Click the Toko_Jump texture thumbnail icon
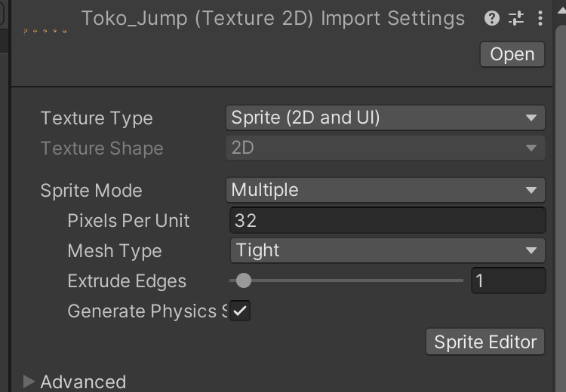Viewport: 566px width, 392px height. tap(45, 31)
